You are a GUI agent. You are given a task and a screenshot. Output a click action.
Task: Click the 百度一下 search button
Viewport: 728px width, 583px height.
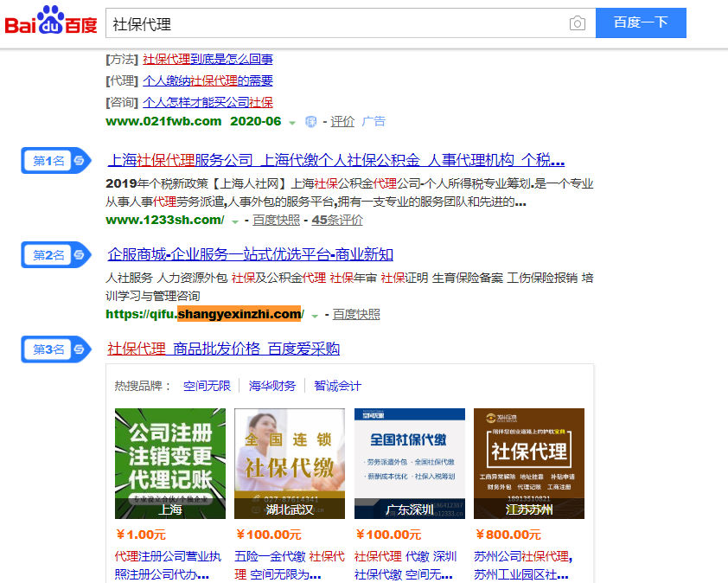641,22
